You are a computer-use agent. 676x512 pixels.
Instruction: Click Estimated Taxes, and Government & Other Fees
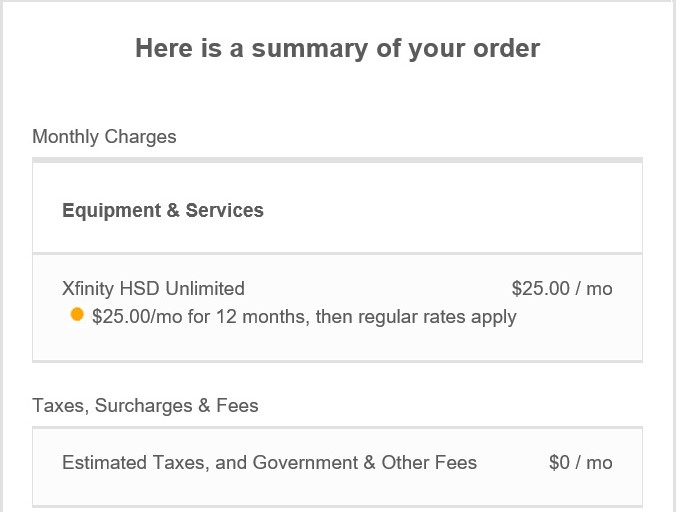point(269,463)
